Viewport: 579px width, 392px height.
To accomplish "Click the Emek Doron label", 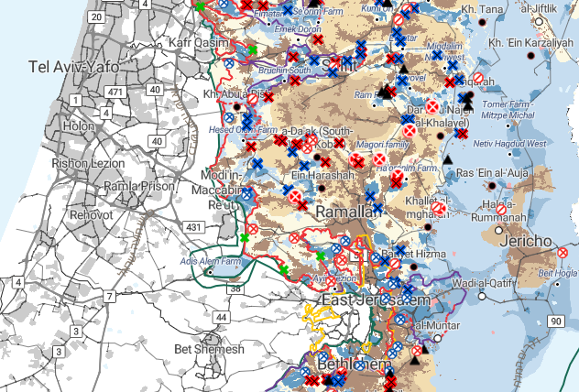I will tap(298, 29).
